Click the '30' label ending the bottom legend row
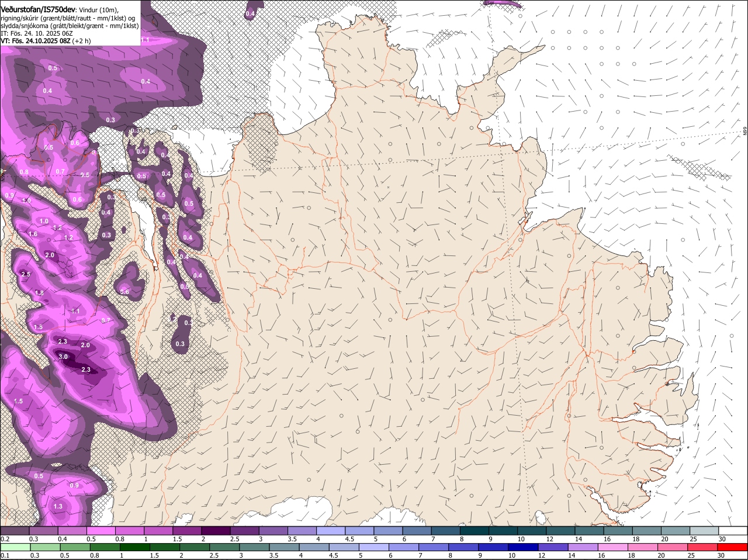The width and height of the screenshot is (748, 560). pyautogui.click(x=722, y=556)
